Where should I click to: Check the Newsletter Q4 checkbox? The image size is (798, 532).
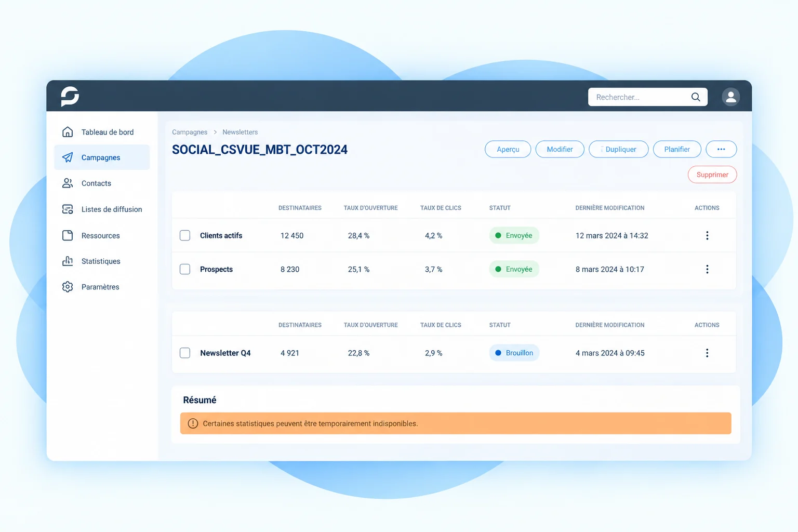pyautogui.click(x=185, y=353)
